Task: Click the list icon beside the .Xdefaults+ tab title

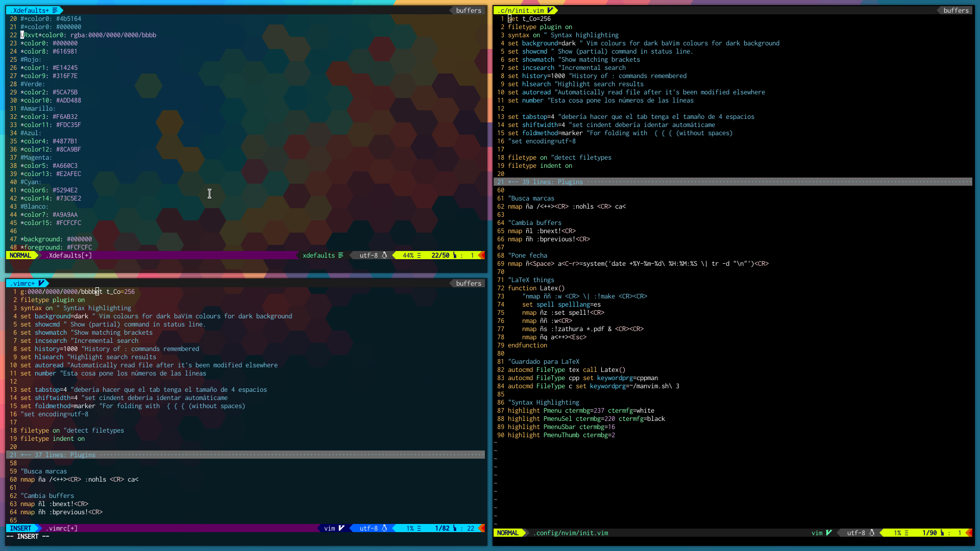Action: 55,10
